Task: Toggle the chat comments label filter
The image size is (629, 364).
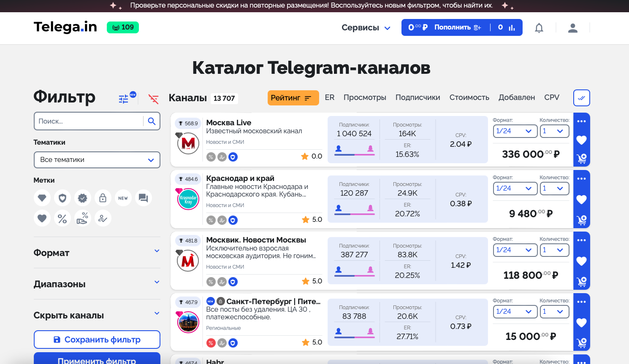Action: click(144, 198)
